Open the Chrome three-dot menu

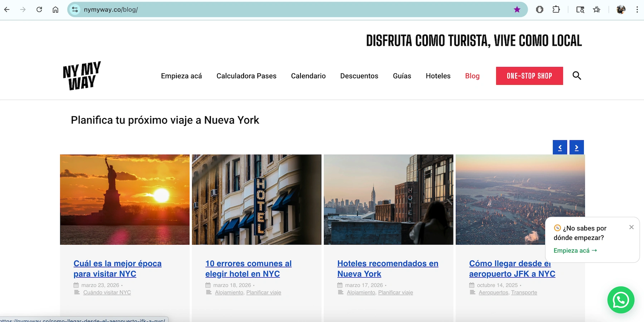point(637,10)
